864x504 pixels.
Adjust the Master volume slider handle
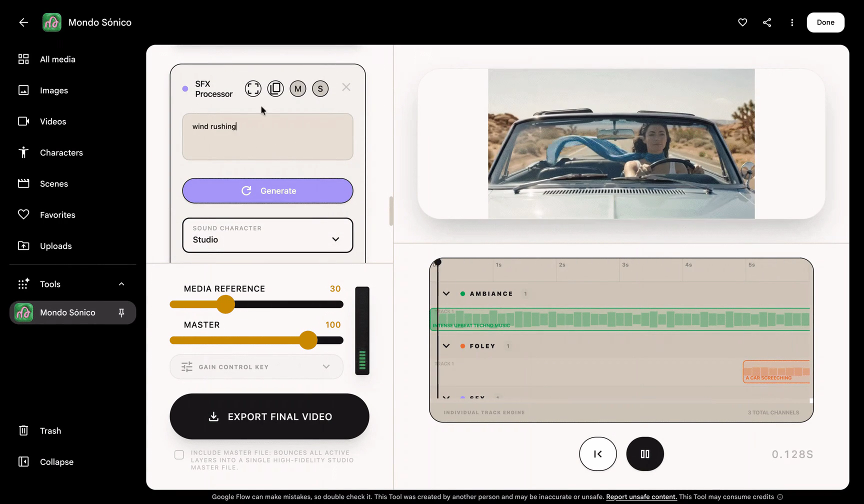[308, 340]
